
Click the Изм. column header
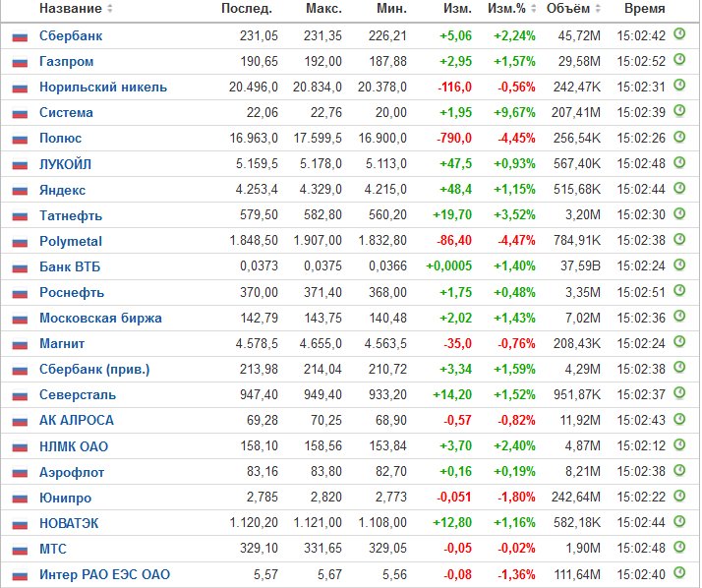click(x=457, y=9)
